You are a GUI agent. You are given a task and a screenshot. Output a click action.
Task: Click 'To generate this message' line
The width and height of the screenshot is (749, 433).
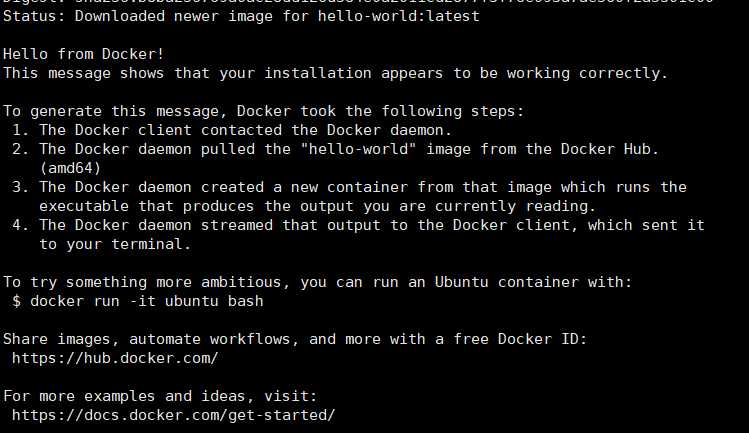coord(264,111)
